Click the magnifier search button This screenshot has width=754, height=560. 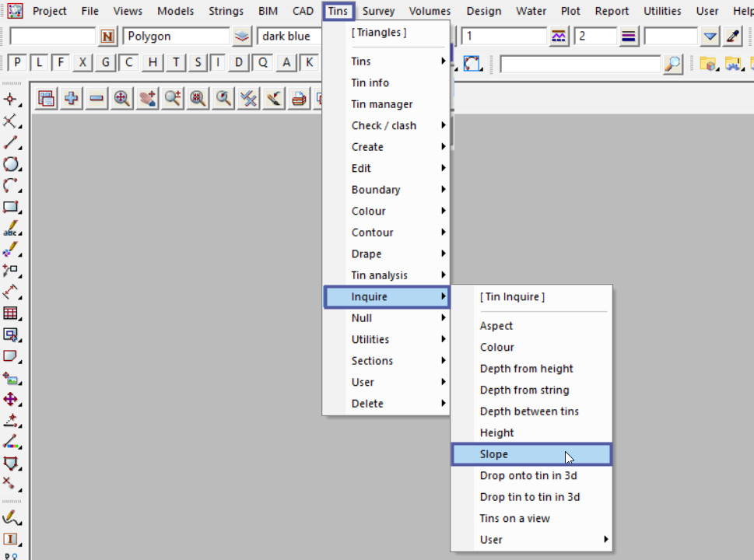pos(673,64)
